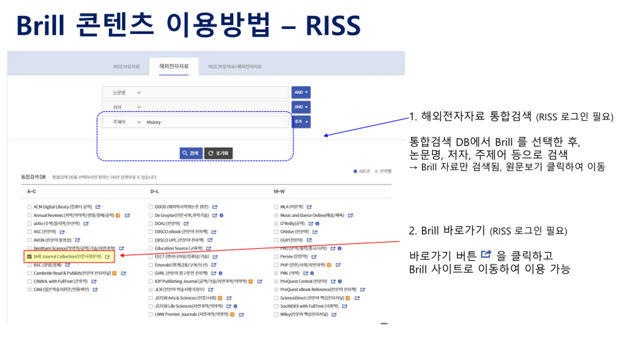Screen dimensions: 644x362
Task: Open MLA shortcut link icon
Action: [309, 207]
